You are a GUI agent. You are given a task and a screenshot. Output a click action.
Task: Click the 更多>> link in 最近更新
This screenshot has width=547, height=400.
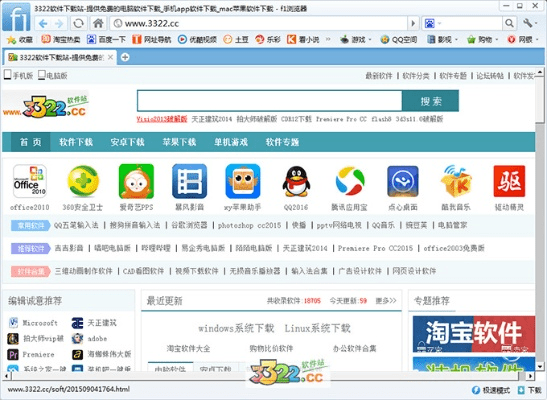pyautogui.click(x=386, y=301)
